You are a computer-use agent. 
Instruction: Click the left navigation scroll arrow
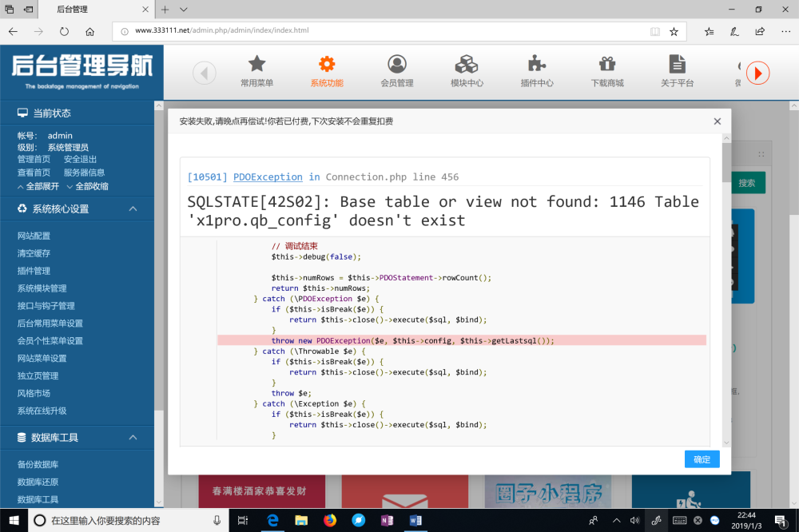tap(205, 73)
